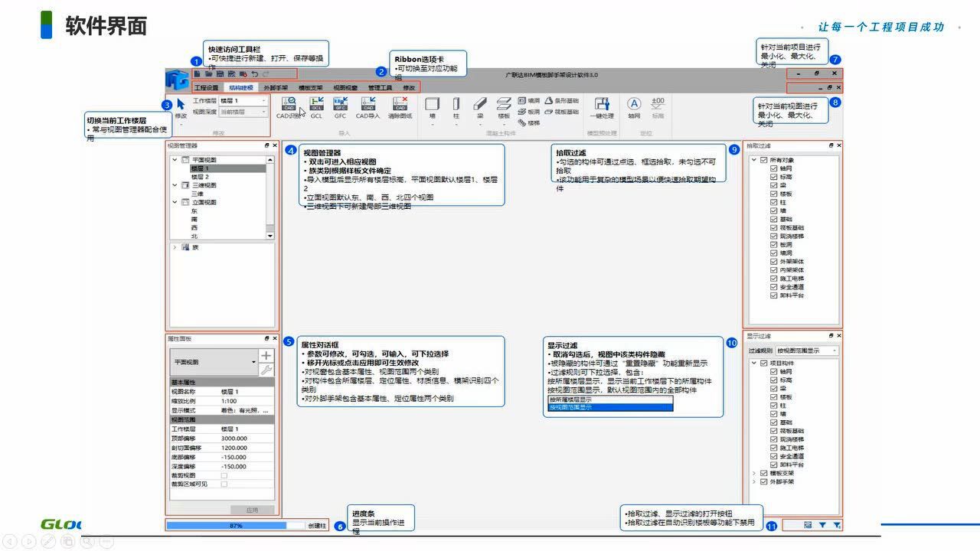This screenshot has height=551, width=980.
Task: Open the 平面视图 type dropdown in 属性面板
Action: point(214,362)
